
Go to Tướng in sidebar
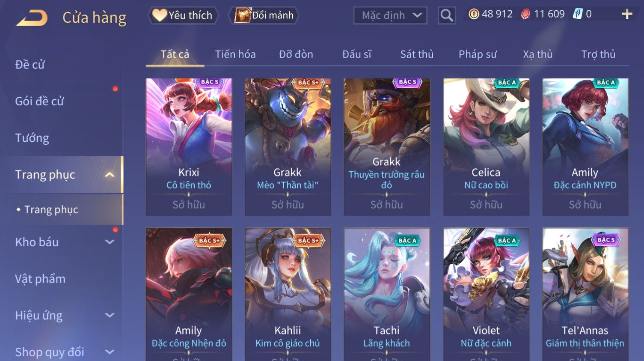(x=32, y=138)
